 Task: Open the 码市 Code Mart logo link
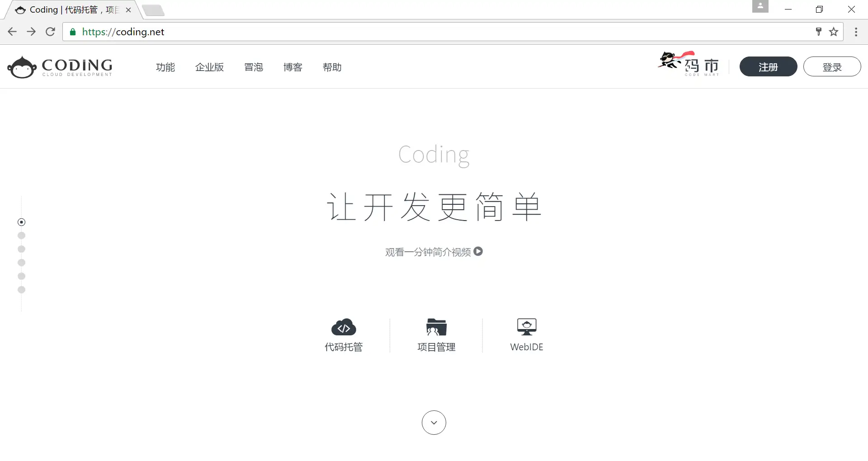(x=689, y=64)
